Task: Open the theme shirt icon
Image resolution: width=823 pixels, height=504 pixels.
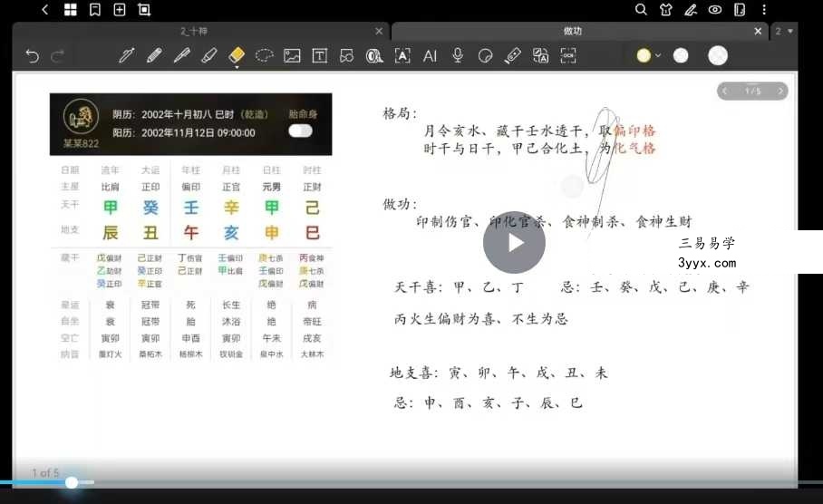Action: [666, 9]
